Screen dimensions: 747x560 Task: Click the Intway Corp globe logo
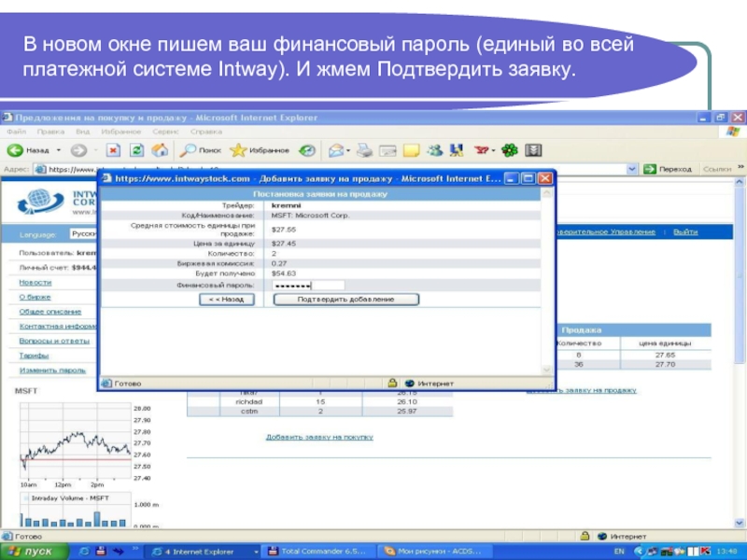click(x=40, y=202)
